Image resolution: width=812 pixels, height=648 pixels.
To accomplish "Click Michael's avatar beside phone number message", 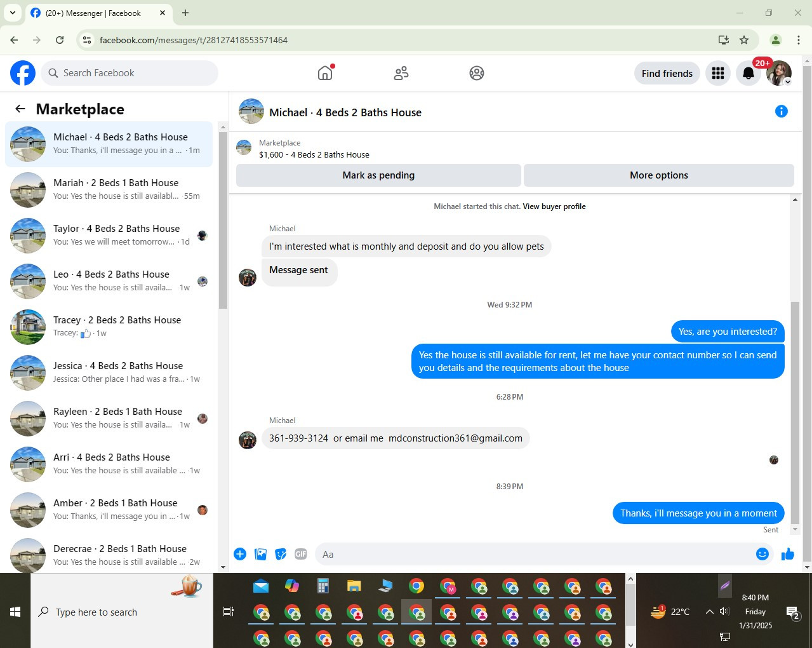I will [248, 440].
